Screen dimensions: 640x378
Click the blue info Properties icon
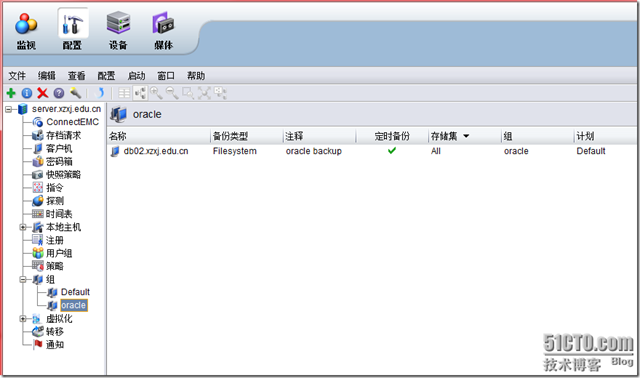pyautogui.click(x=27, y=93)
